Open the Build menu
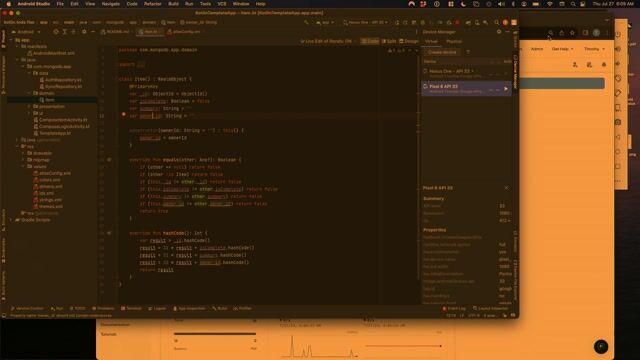 click(173, 4)
